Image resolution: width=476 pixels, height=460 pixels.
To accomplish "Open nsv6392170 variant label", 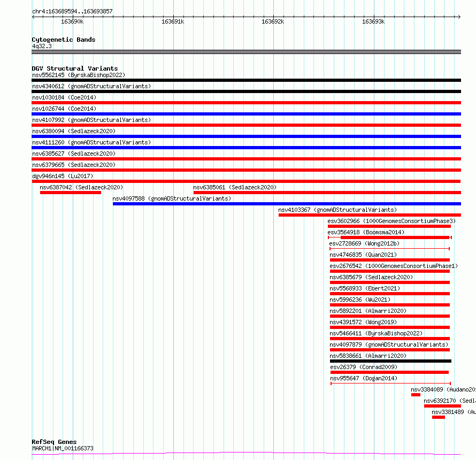I will [450, 401].
